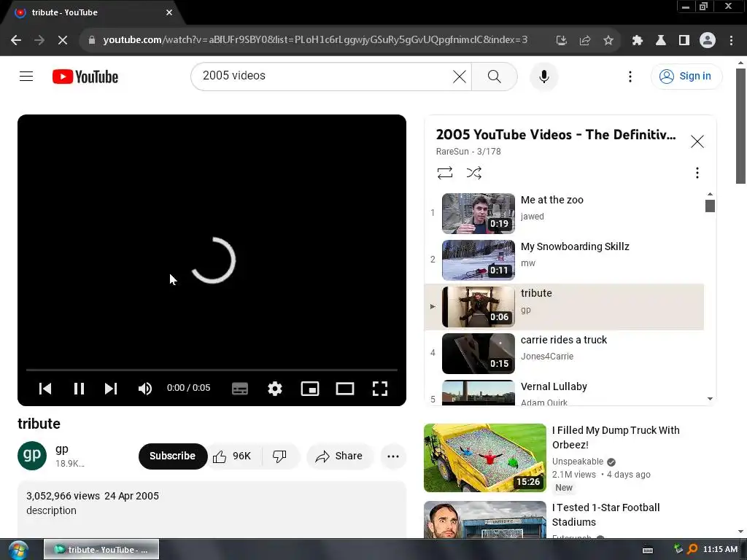Image resolution: width=747 pixels, height=560 pixels.
Task: Switch to theater mode
Action: point(345,389)
